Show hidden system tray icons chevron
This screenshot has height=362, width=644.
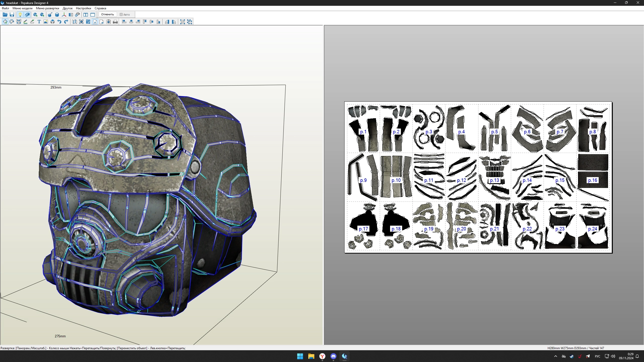click(556, 356)
